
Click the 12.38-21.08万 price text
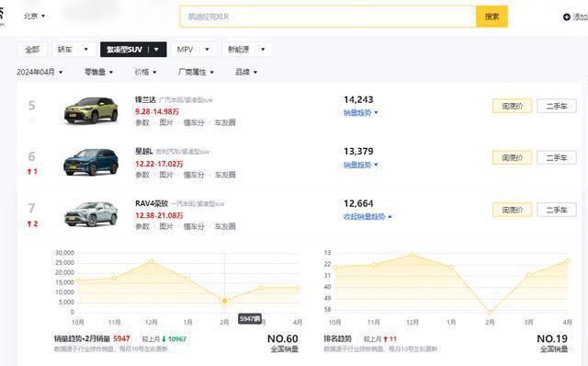(x=159, y=215)
